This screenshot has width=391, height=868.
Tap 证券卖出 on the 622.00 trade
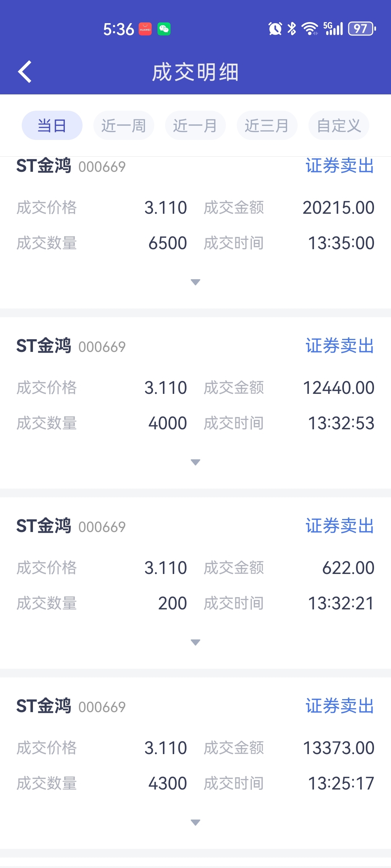pos(340,526)
